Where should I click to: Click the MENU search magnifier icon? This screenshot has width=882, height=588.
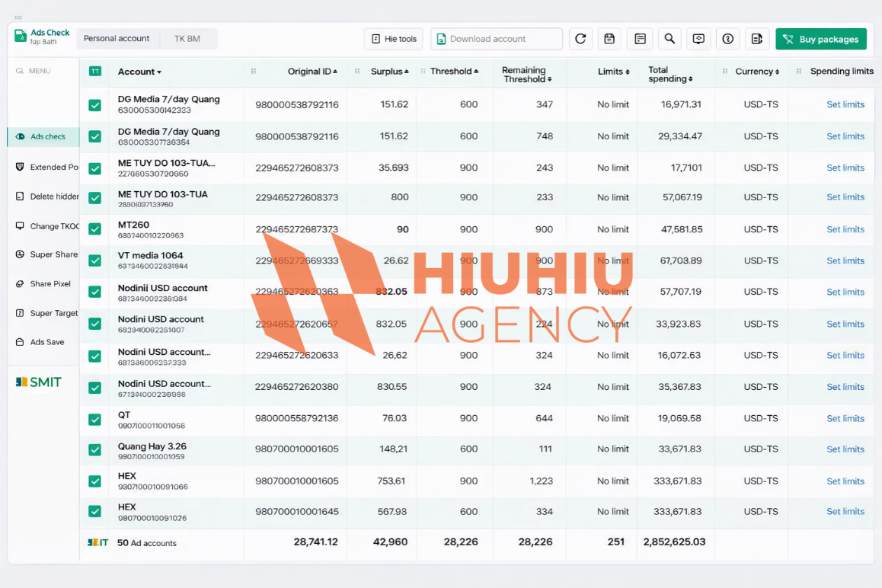20,71
